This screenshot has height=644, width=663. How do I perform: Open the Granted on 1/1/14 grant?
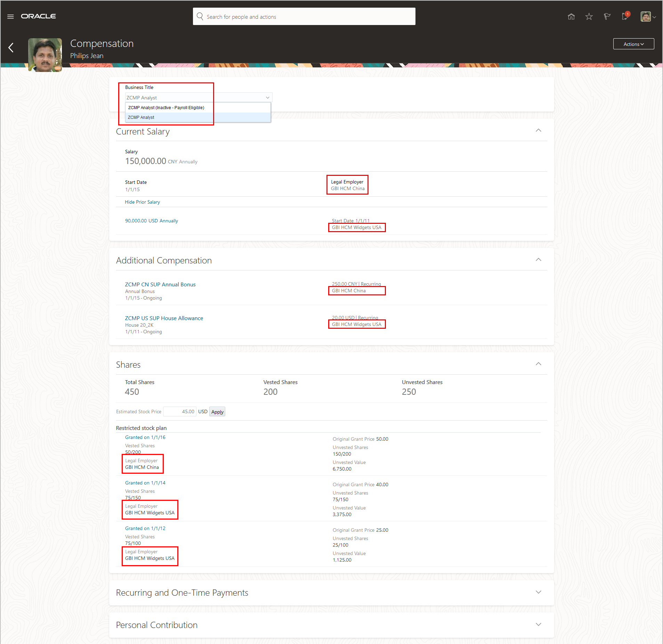click(x=145, y=483)
